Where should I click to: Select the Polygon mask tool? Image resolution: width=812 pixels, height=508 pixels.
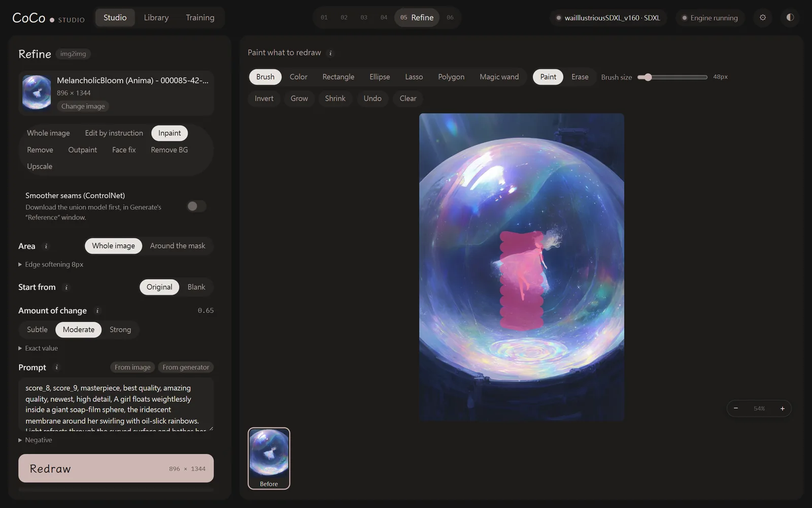coord(451,77)
